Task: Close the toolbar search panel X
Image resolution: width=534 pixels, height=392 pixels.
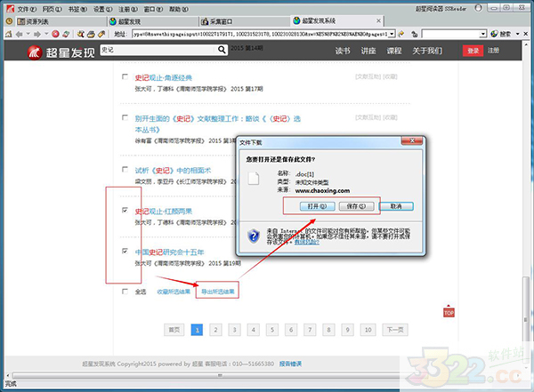Action: [x=525, y=34]
